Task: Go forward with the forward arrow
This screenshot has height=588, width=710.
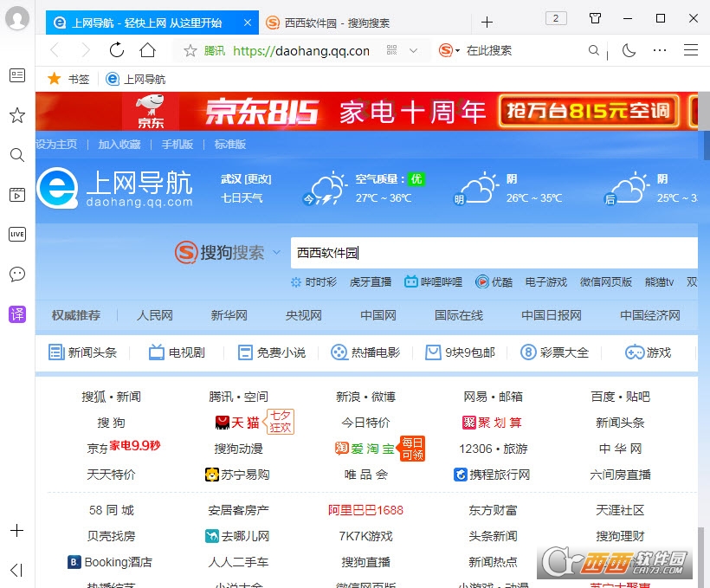Action: coord(85,50)
